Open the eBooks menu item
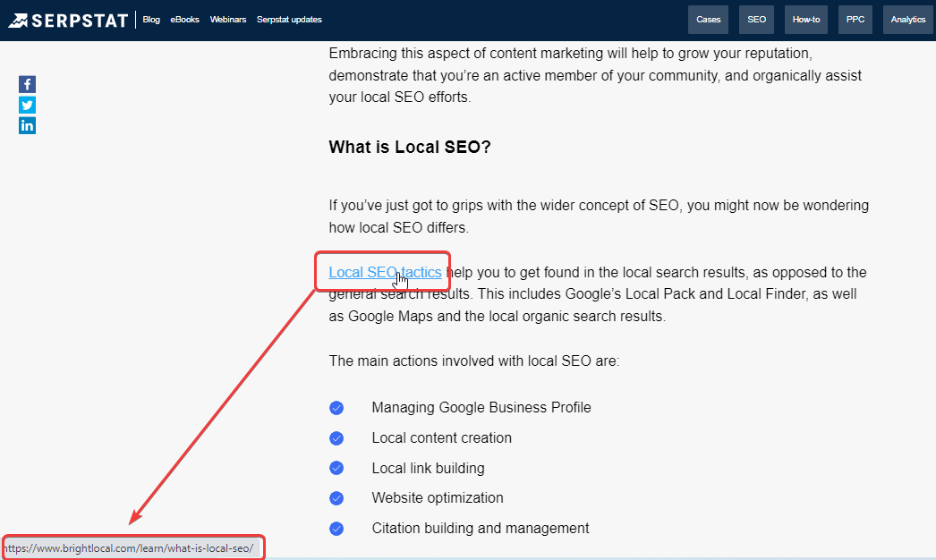 [184, 20]
